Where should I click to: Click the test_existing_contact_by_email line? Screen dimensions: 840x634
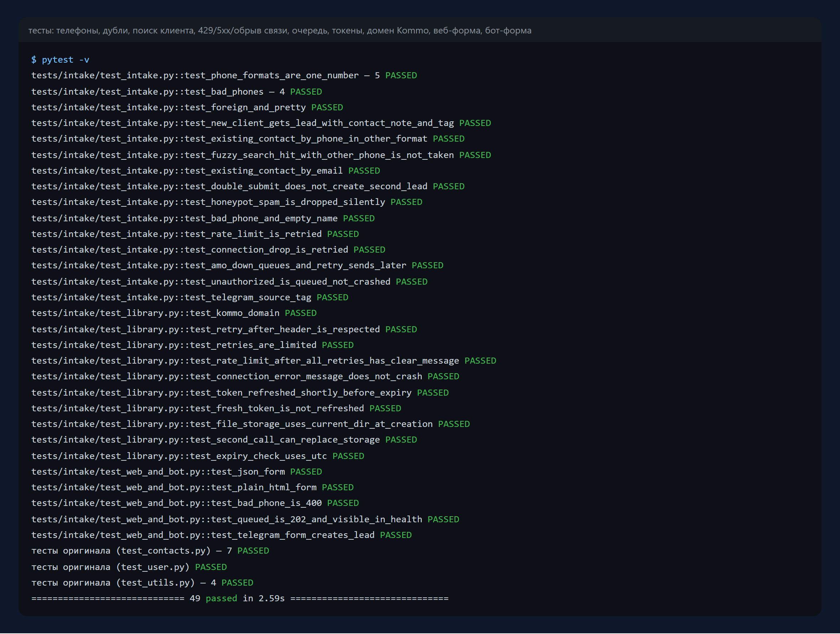pos(205,170)
